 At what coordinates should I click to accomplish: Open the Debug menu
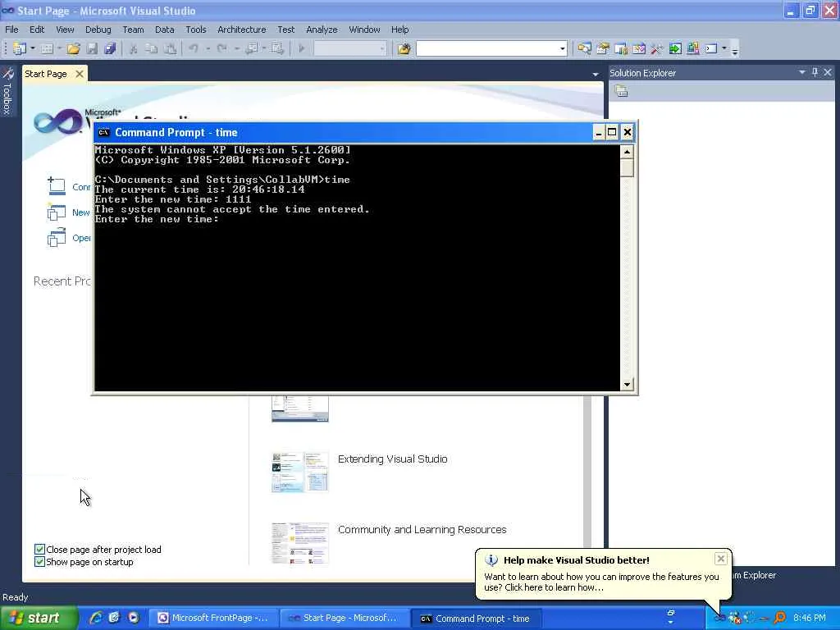[98, 30]
